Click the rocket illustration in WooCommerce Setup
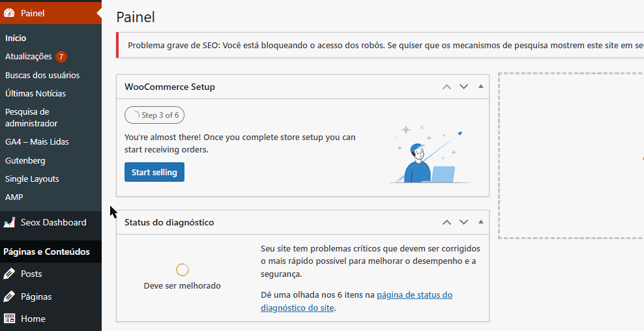644x331 pixels. tap(429, 154)
